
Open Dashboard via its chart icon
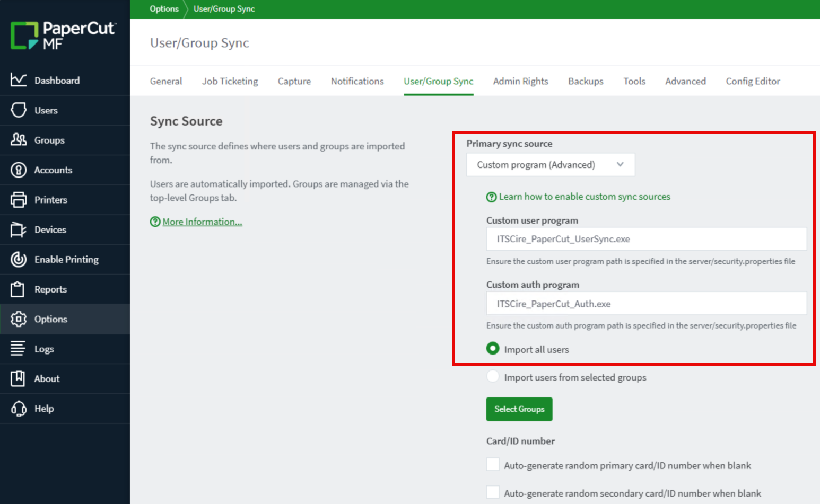point(19,80)
